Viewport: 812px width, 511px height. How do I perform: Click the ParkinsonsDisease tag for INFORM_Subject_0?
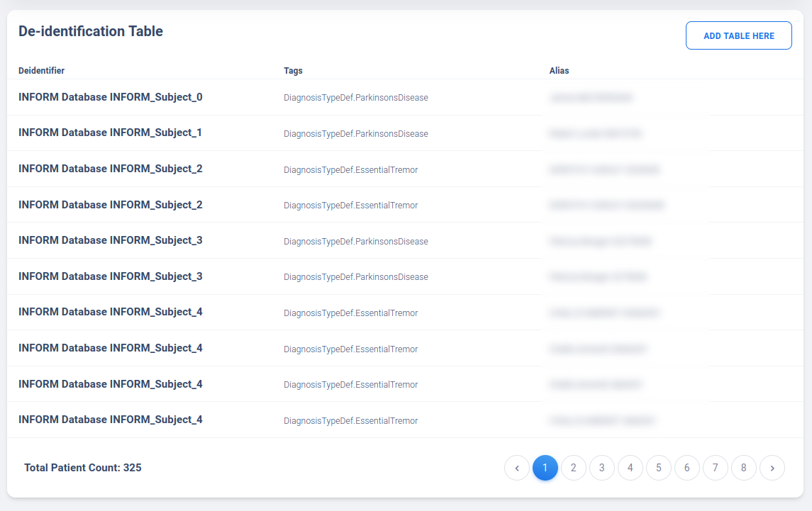[355, 98]
